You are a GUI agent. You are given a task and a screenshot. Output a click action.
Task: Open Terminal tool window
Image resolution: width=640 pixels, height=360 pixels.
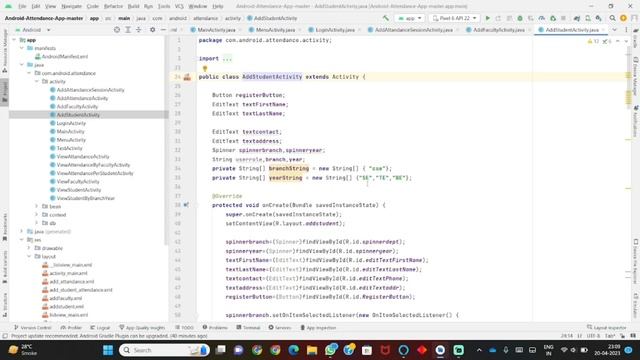[248, 327]
